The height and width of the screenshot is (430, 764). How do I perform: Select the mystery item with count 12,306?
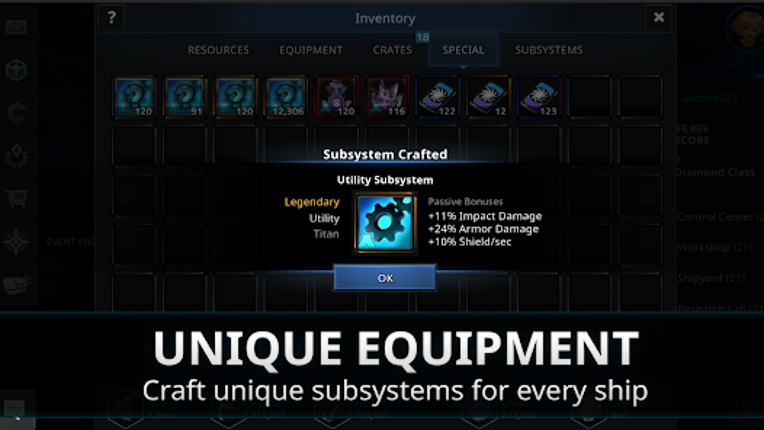pos(286,97)
